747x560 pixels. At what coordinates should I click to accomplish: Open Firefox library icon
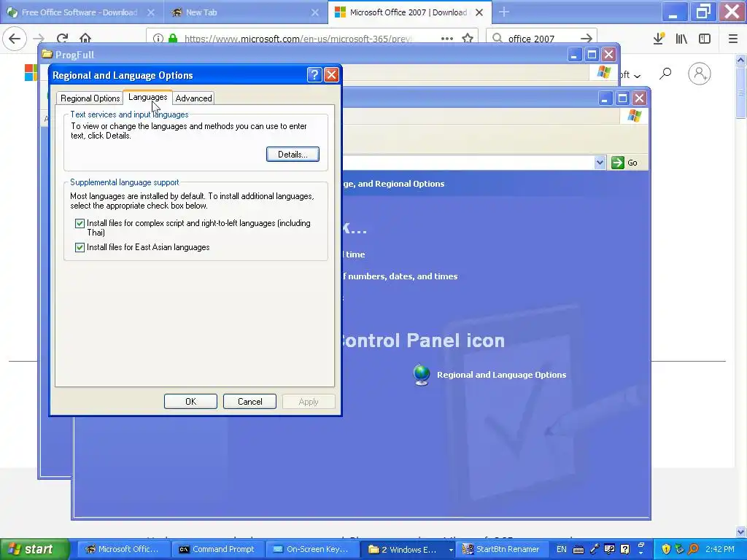681,39
